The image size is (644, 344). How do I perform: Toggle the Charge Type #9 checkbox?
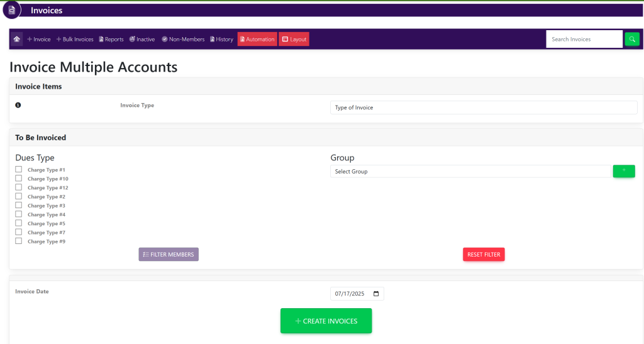[x=19, y=241]
